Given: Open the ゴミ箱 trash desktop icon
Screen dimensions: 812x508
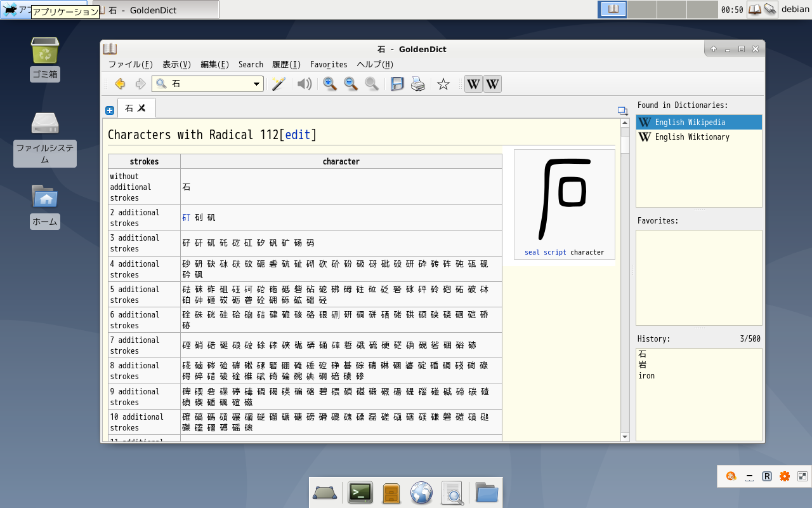Looking at the screenshot, I should pyautogui.click(x=45, y=58).
